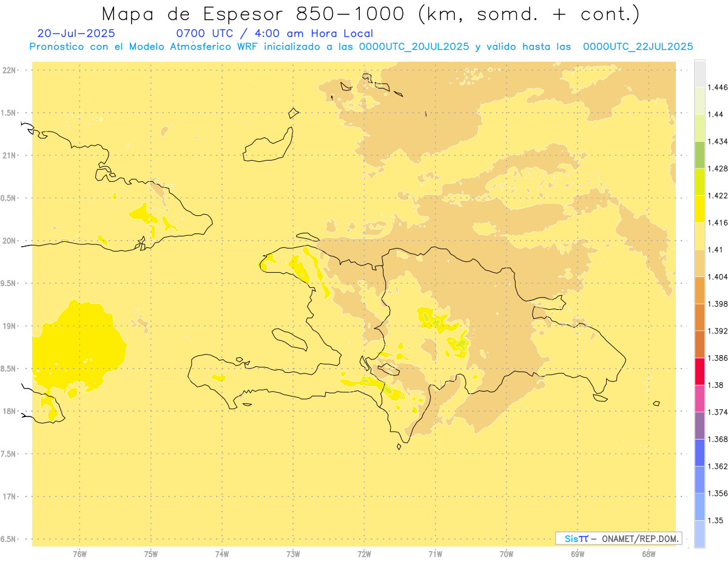The width and height of the screenshot is (728, 562).
Task: Click the latitude label "17N"
Action: coord(10,497)
